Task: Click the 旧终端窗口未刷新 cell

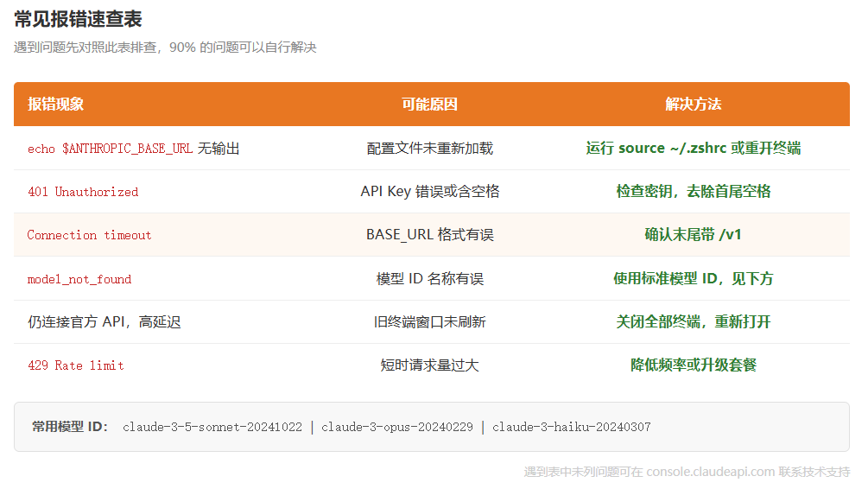Action: click(x=429, y=321)
